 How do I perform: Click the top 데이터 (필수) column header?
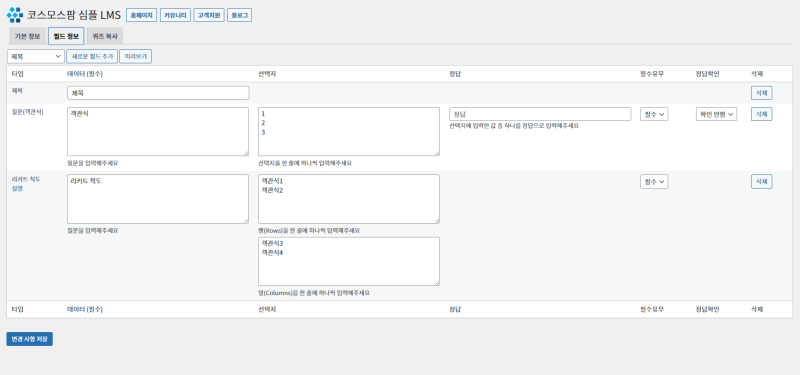85,74
